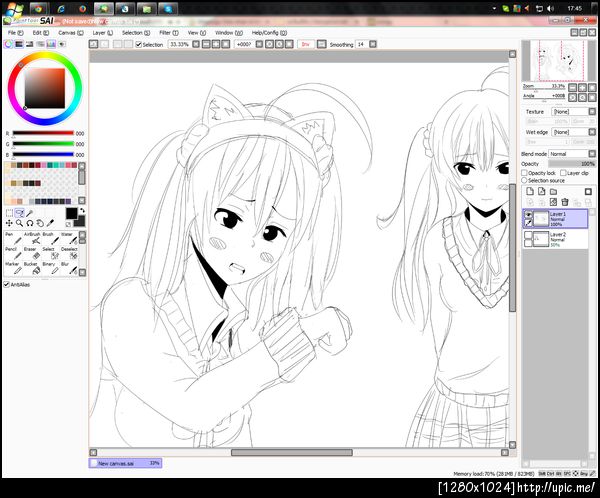This screenshot has width=600, height=498.
Task: Toggle the AntiAlias checkbox
Action: tap(7, 284)
